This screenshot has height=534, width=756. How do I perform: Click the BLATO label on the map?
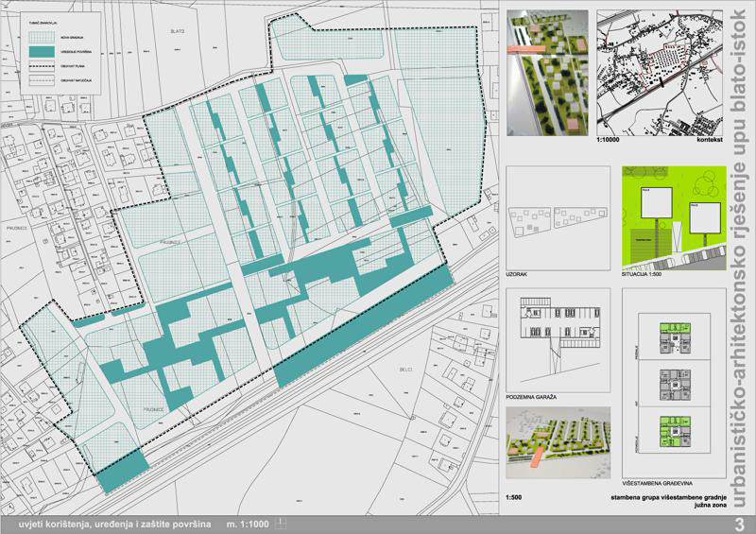[x=177, y=31]
